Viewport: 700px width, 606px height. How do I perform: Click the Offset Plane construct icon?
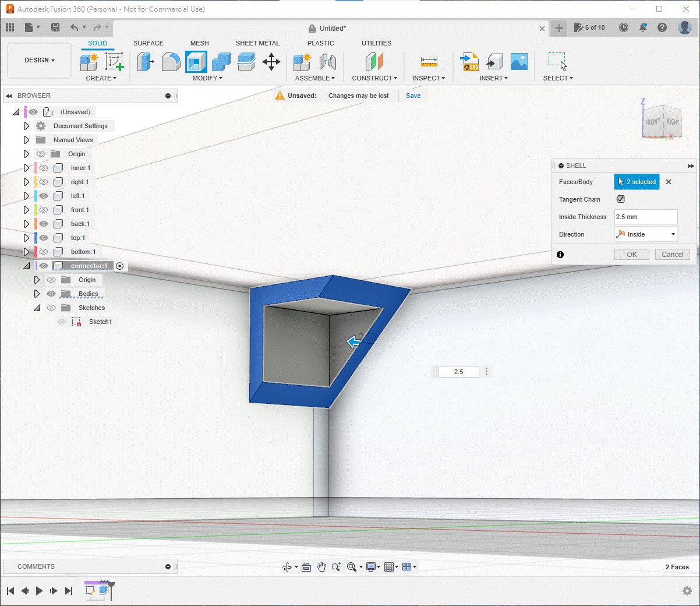coord(374,61)
